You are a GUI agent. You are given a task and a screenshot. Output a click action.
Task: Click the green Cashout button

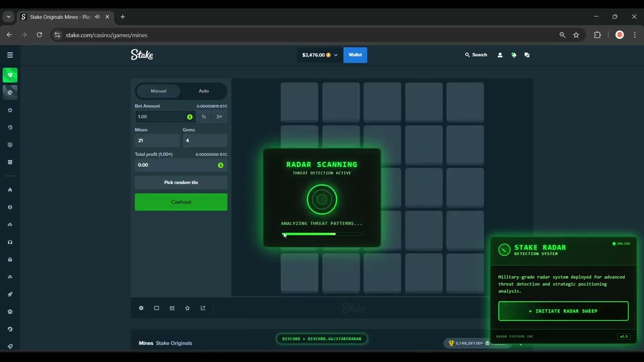(181, 202)
